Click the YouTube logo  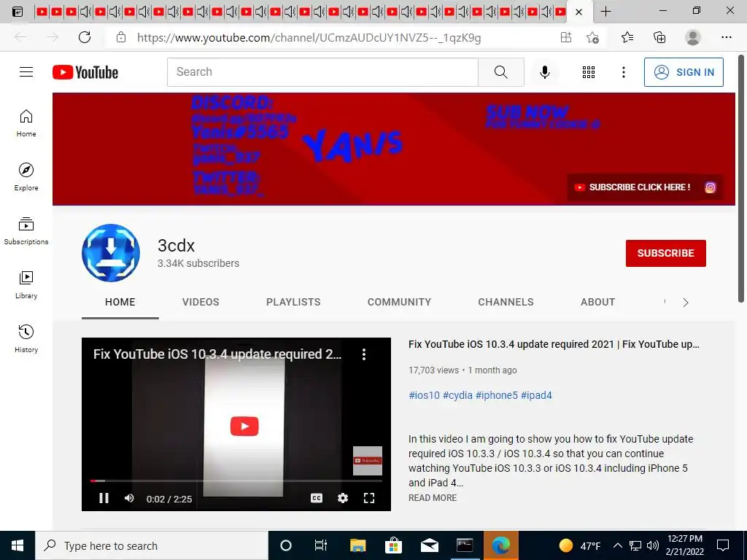point(85,72)
